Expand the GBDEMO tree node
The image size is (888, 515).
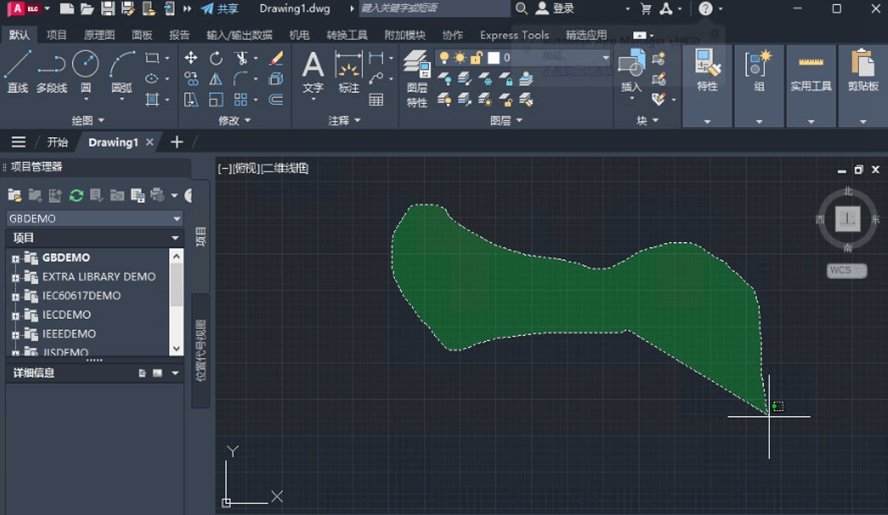(15, 258)
